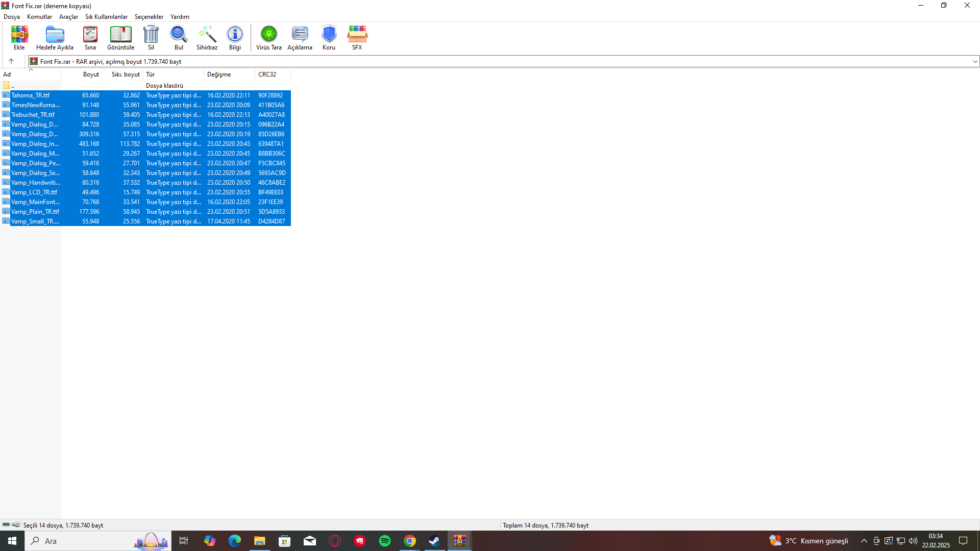
Task: Run Virüs Tara virus scan
Action: click(268, 37)
